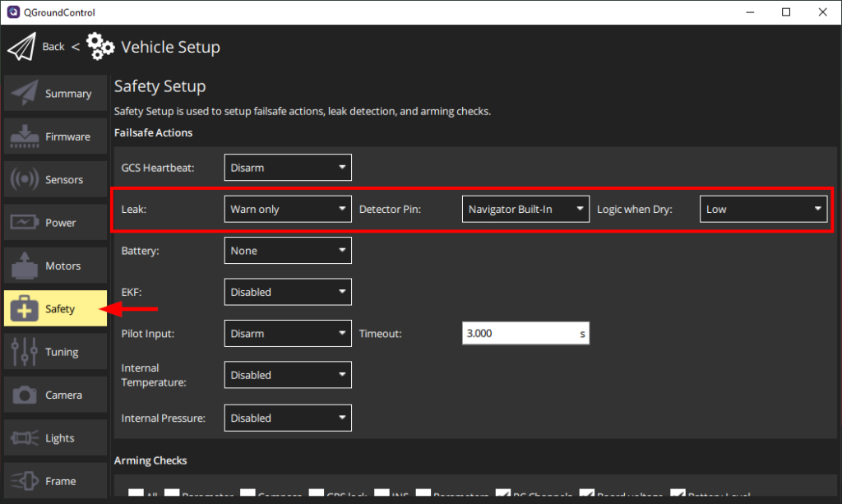The width and height of the screenshot is (842, 504).
Task: Open the GCS Heartbeat failsafe dropdown
Action: (x=288, y=168)
